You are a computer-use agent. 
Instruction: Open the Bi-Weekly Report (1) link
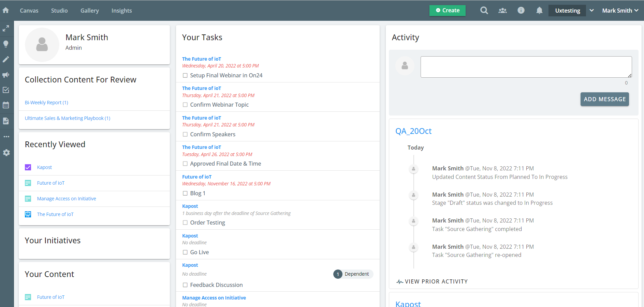click(x=46, y=103)
